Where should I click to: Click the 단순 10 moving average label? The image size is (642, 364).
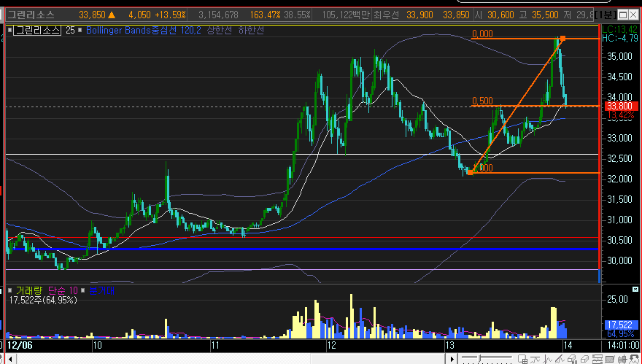[x=63, y=290]
